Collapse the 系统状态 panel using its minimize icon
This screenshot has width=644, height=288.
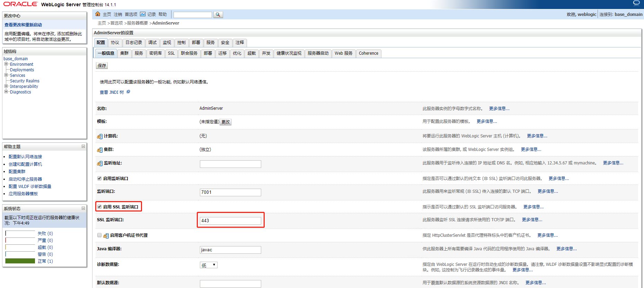pos(83,208)
